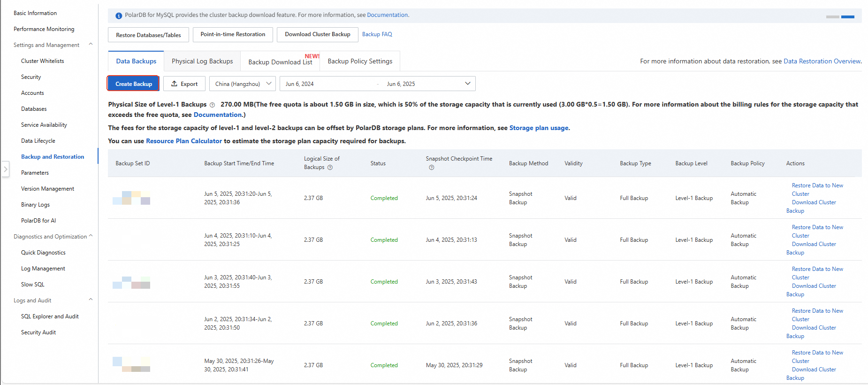
Task: Open the Backup FAQ link
Action: click(377, 34)
